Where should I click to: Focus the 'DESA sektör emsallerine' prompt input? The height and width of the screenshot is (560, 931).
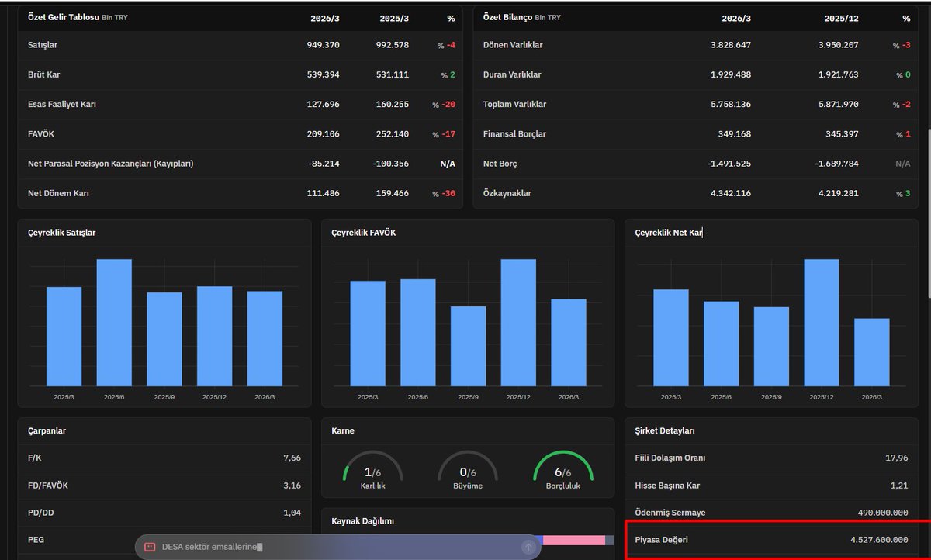click(x=337, y=547)
